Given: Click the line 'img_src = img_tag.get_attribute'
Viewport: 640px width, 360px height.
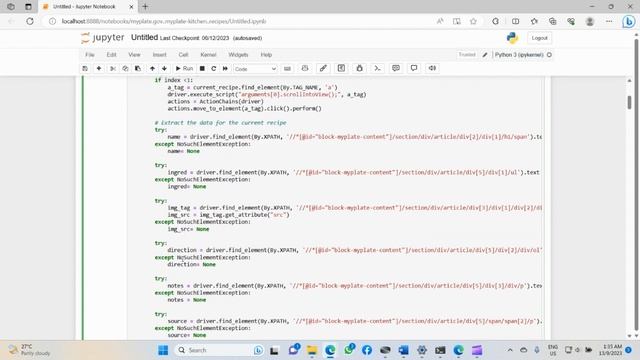Looking at the screenshot, I should [229, 215].
